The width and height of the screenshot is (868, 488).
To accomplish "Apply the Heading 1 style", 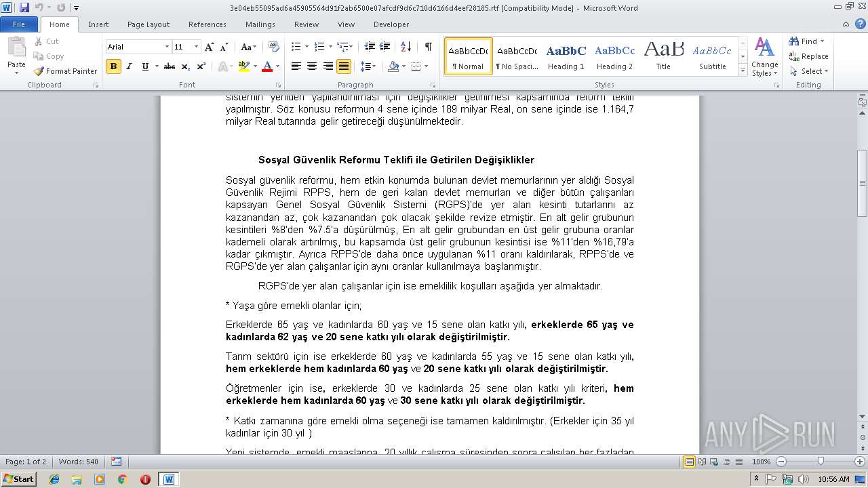I will pyautogui.click(x=566, y=56).
